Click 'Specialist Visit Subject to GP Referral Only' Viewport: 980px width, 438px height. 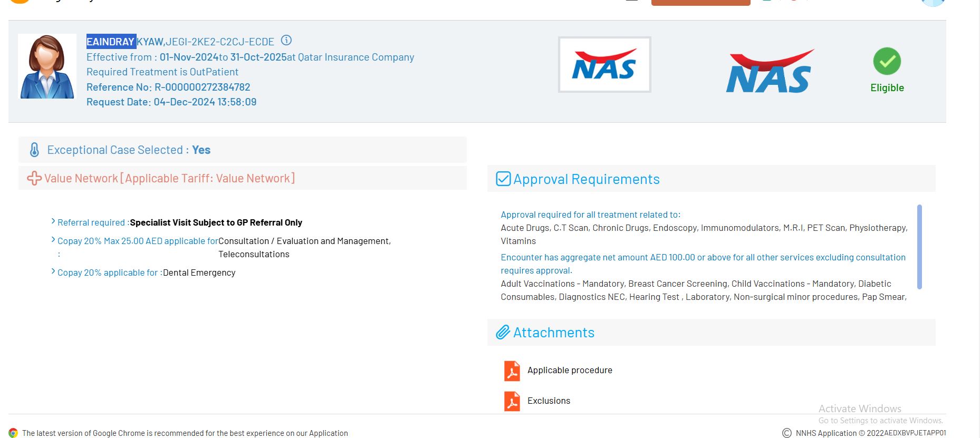216,222
